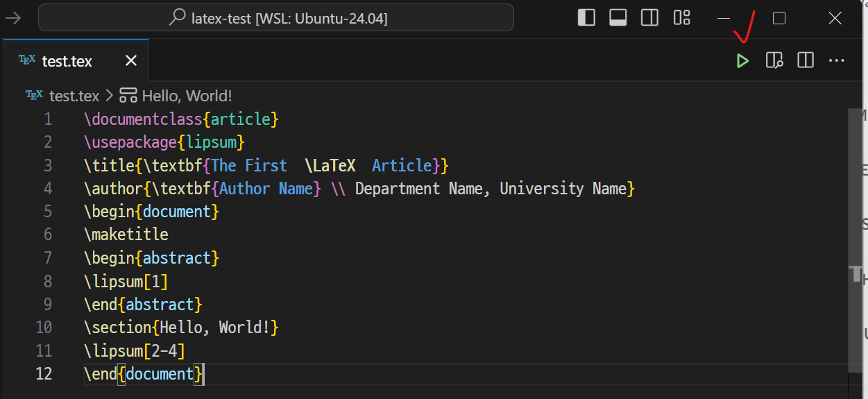Toggle the primary side bar

(586, 18)
